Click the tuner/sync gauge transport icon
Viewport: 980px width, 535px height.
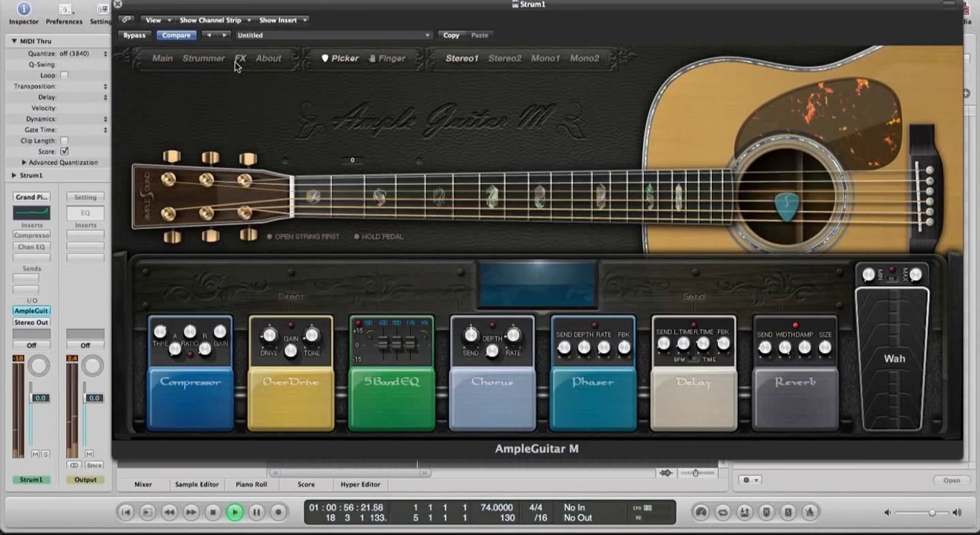click(700, 512)
